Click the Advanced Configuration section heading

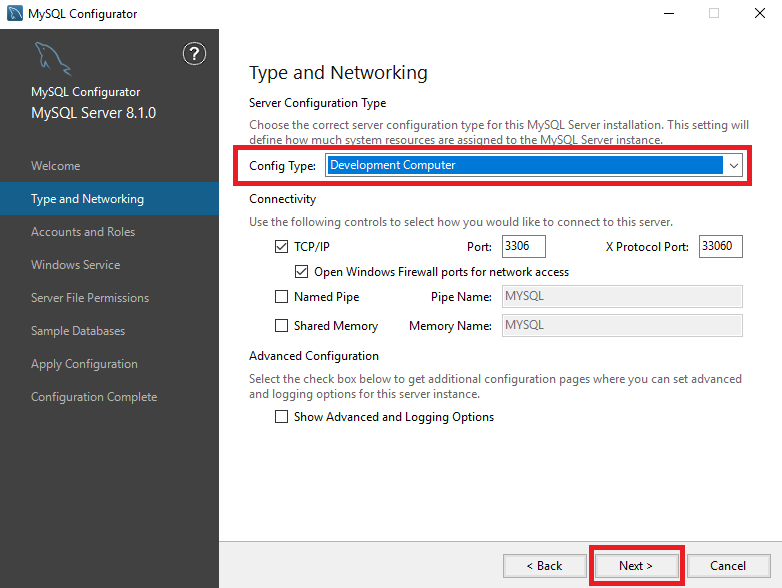pos(314,356)
